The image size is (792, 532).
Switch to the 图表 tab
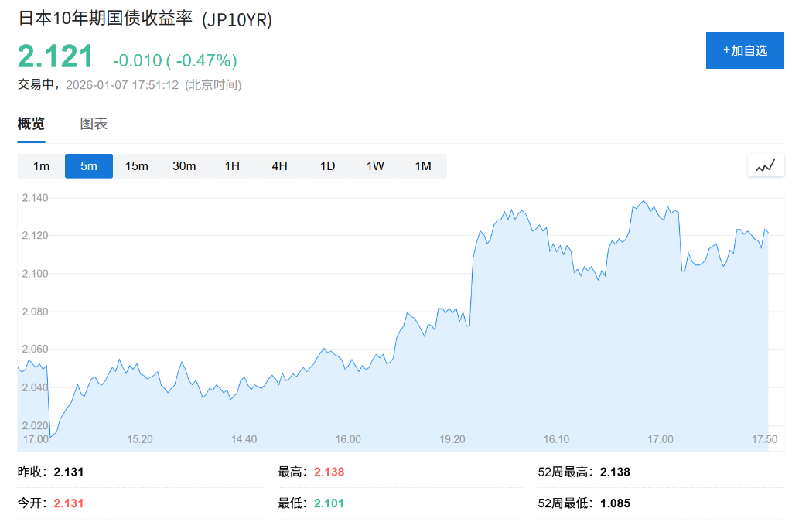click(93, 123)
